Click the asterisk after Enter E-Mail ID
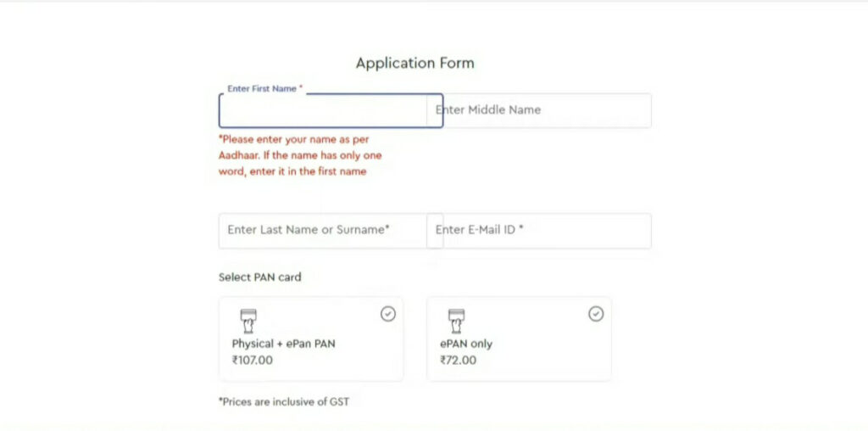868x431 pixels. tap(521, 229)
